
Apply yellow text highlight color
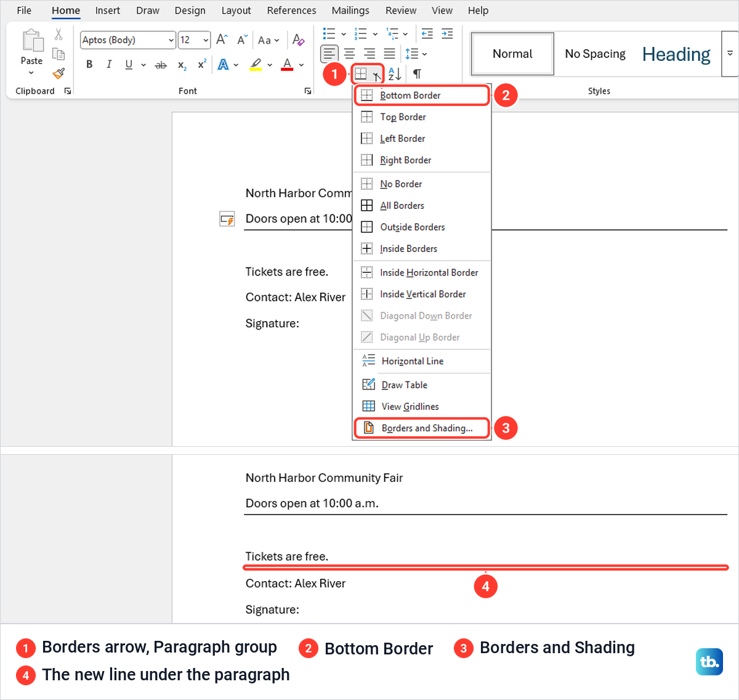256,64
